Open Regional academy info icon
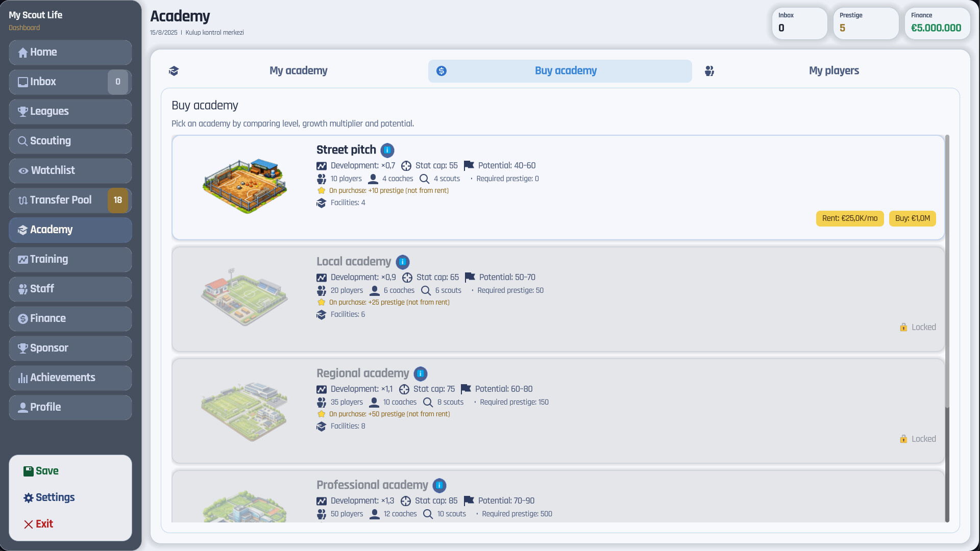This screenshot has width=980, height=551. coord(421,373)
